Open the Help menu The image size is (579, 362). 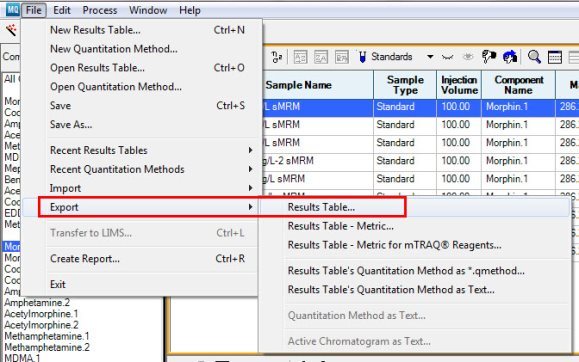(190, 10)
